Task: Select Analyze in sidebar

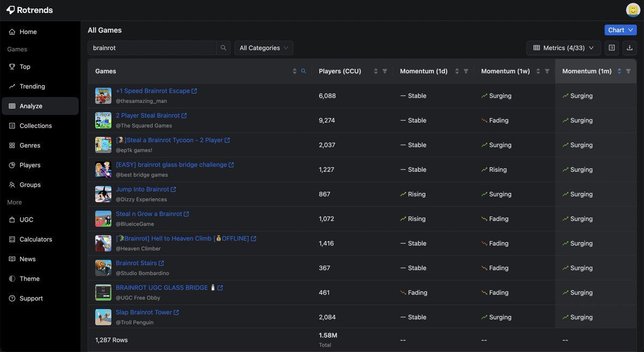Action: (x=40, y=106)
